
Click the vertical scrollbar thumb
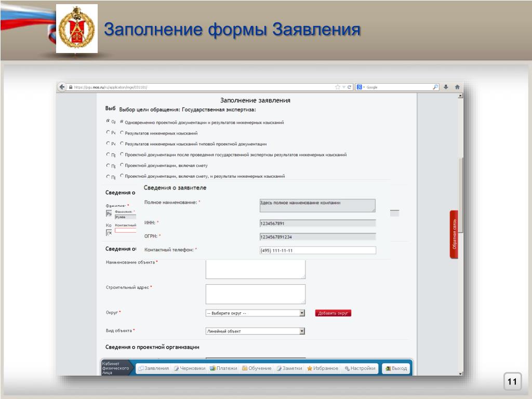(x=460, y=196)
